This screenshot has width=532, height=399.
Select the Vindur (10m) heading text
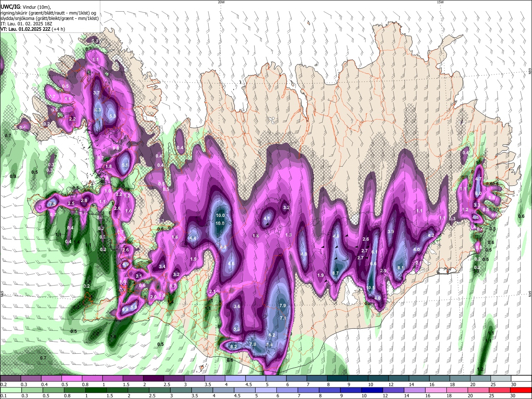[x=36, y=7]
